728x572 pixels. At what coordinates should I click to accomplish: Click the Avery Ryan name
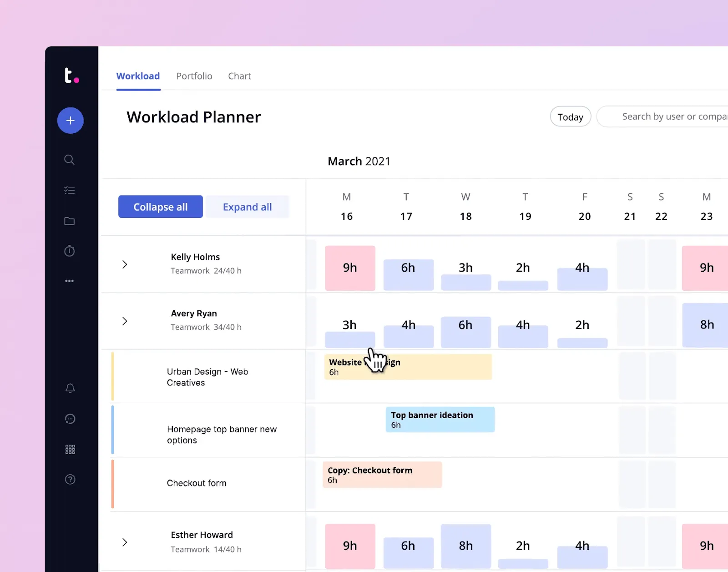[194, 314]
